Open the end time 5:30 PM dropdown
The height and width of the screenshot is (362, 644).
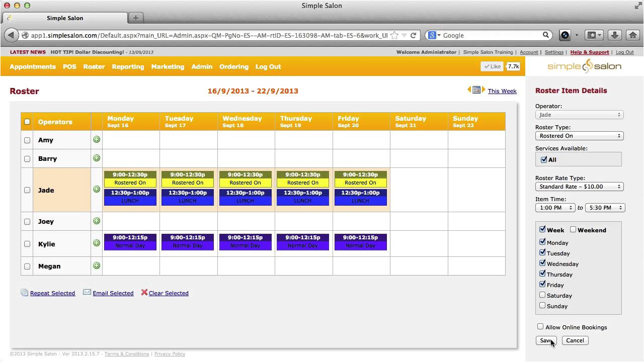coord(604,208)
